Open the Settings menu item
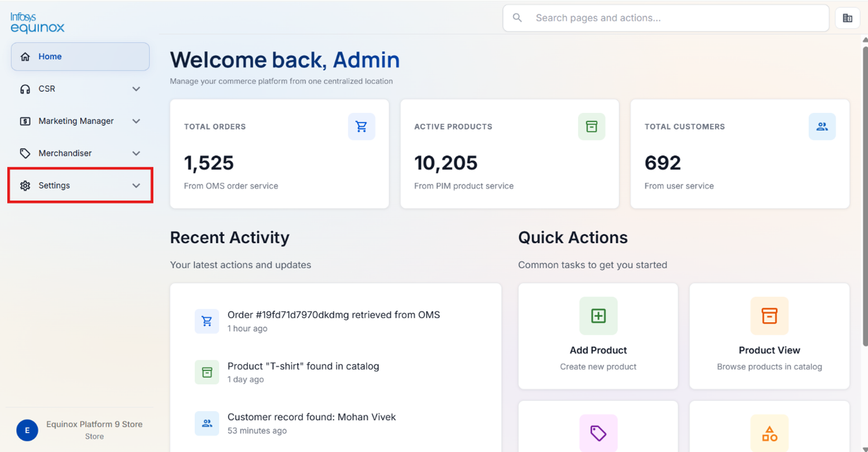This screenshot has width=868, height=452. coord(80,185)
